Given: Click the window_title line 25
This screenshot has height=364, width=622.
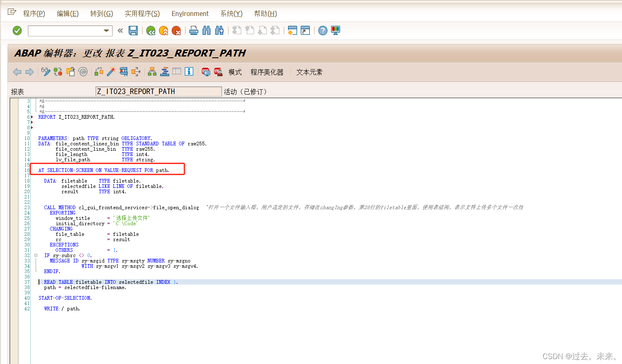Looking at the screenshot, I should [x=102, y=218].
